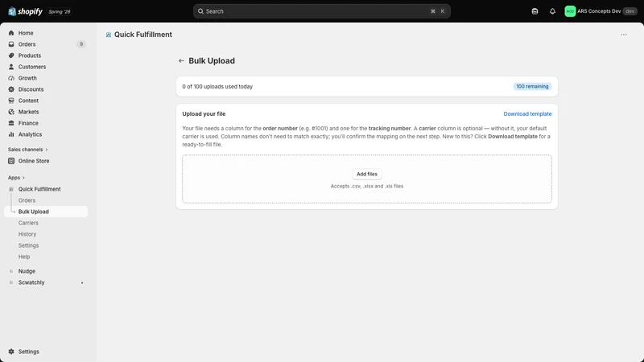Go to Home in sidebar
Viewport: 644px width, 362px height.
(26, 33)
